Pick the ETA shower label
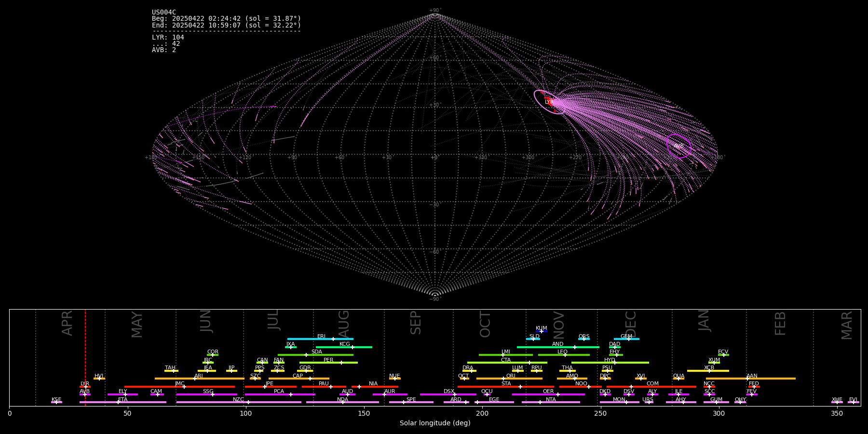The width and height of the screenshot is (868, 434). coord(123,400)
